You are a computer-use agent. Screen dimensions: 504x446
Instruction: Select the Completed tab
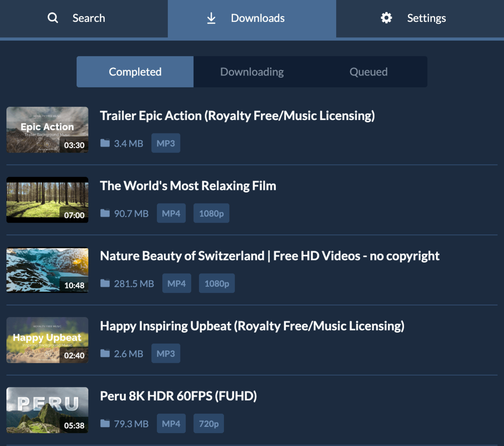(x=135, y=72)
